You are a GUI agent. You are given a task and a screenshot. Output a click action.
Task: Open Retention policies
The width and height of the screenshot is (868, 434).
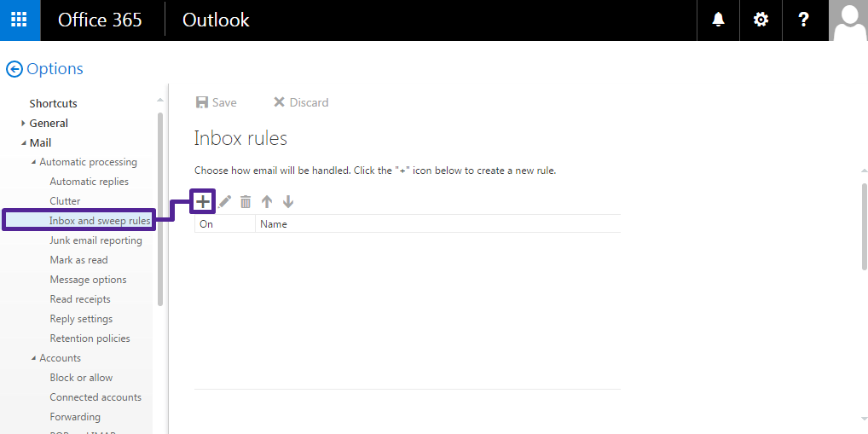click(x=90, y=339)
